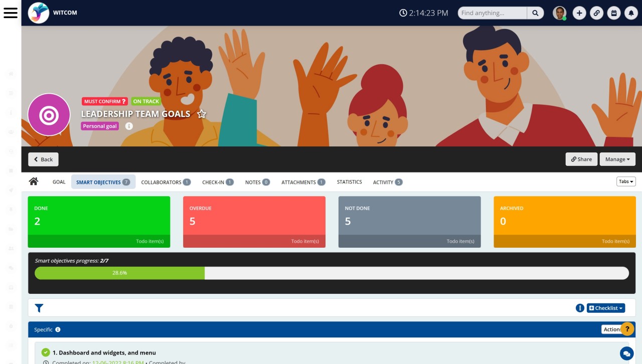Open the calendar icon in the top bar
This screenshot has height=364, width=642.
point(614,13)
